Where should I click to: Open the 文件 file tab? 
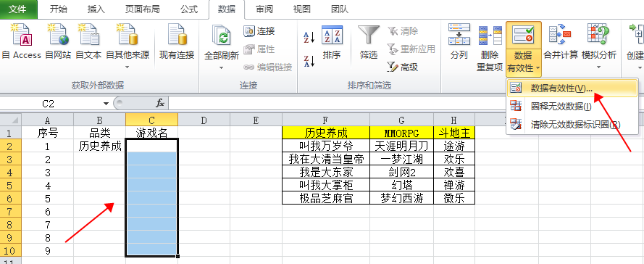point(18,9)
